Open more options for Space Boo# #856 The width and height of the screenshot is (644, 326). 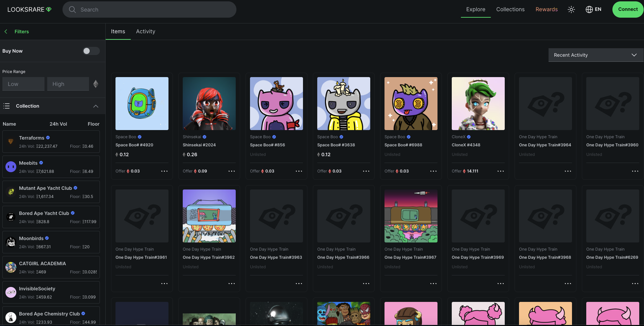tap(299, 171)
